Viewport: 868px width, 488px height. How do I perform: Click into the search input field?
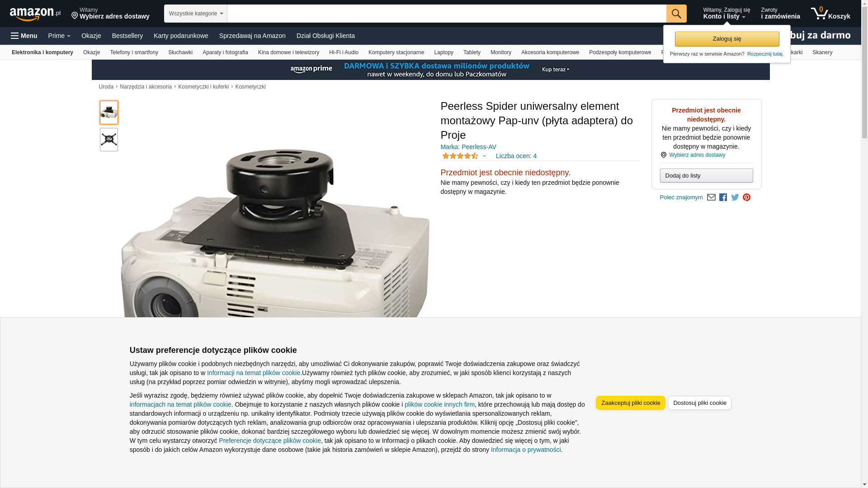click(447, 14)
